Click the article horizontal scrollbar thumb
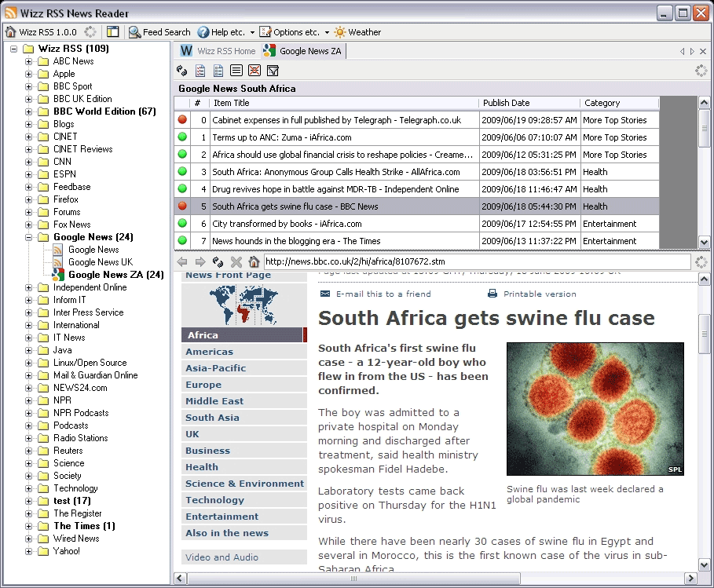Image resolution: width=714 pixels, height=588 pixels. click(x=353, y=579)
